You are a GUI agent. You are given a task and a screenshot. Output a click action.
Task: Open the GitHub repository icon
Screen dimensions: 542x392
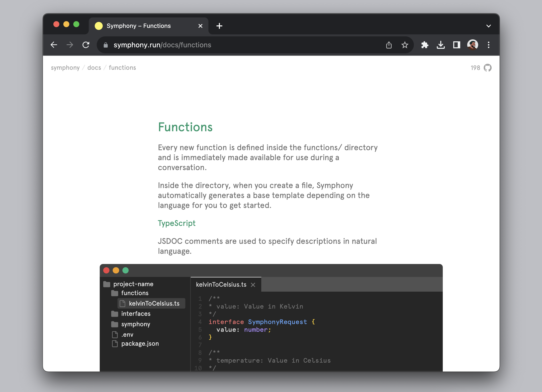click(x=487, y=68)
